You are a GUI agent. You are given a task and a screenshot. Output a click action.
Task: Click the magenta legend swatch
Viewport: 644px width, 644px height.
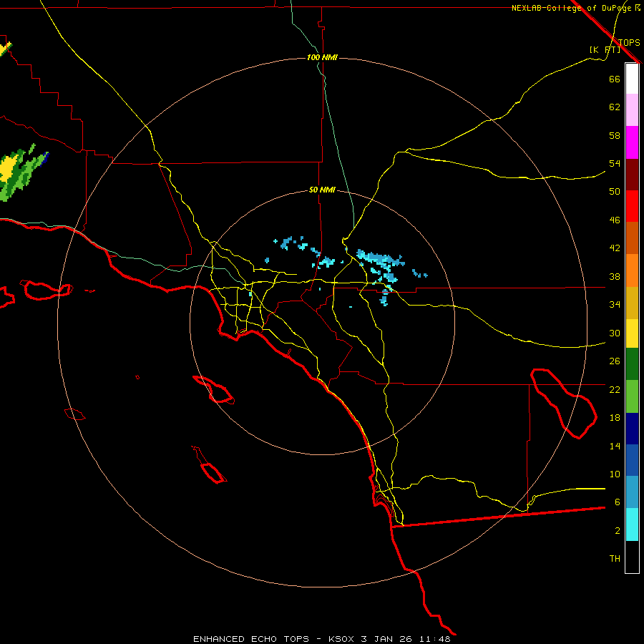(632, 142)
